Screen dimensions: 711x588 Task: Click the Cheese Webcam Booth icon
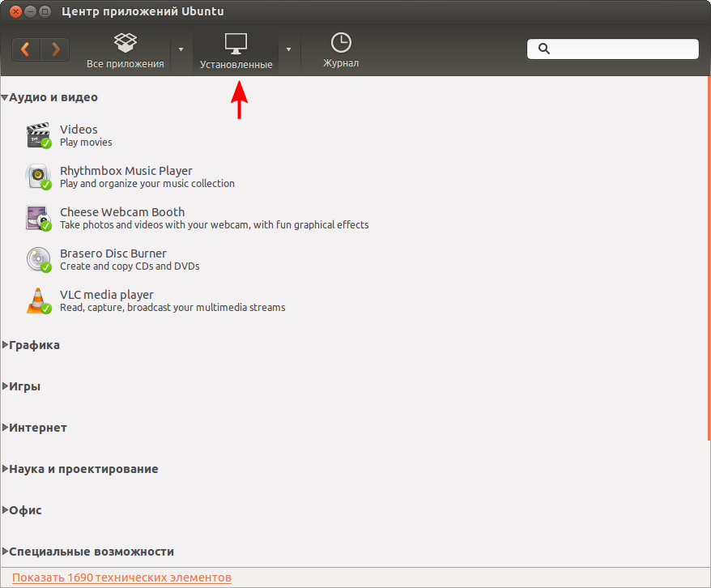(x=39, y=218)
